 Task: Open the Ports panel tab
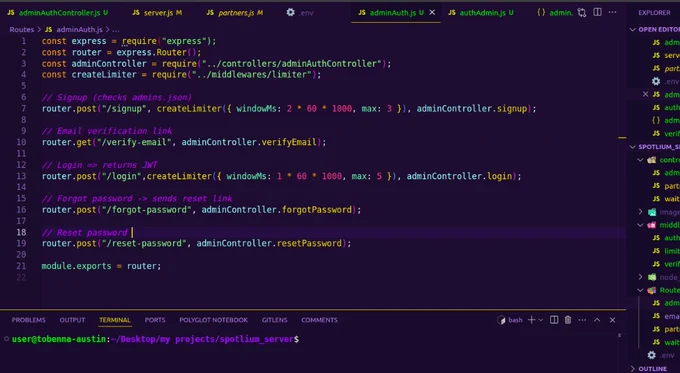click(x=155, y=320)
